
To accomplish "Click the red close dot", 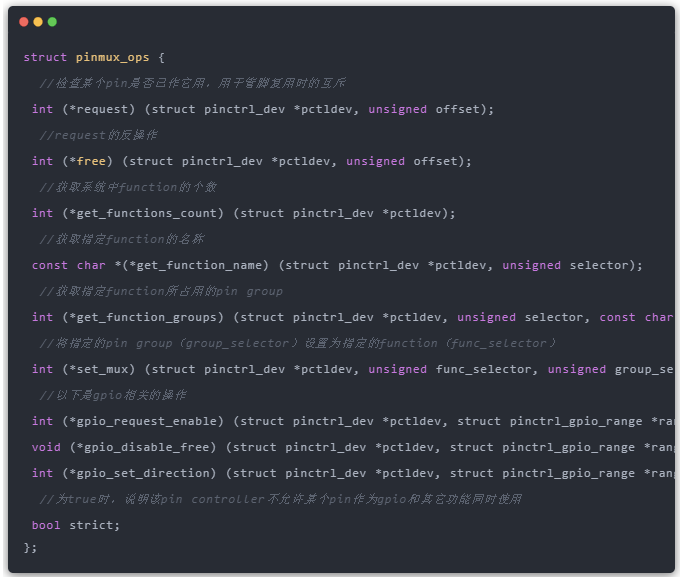I will pos(24,21).
